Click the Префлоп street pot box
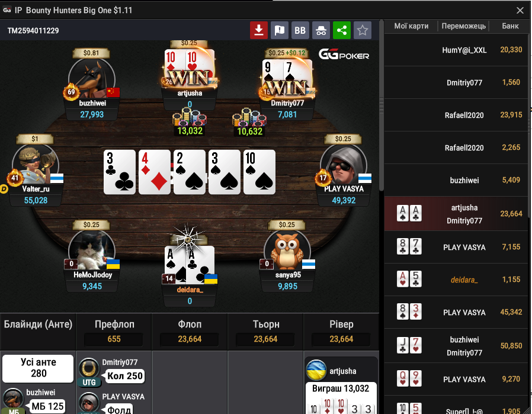Viewport: 532px width, 414px height. tap(114, 339)
